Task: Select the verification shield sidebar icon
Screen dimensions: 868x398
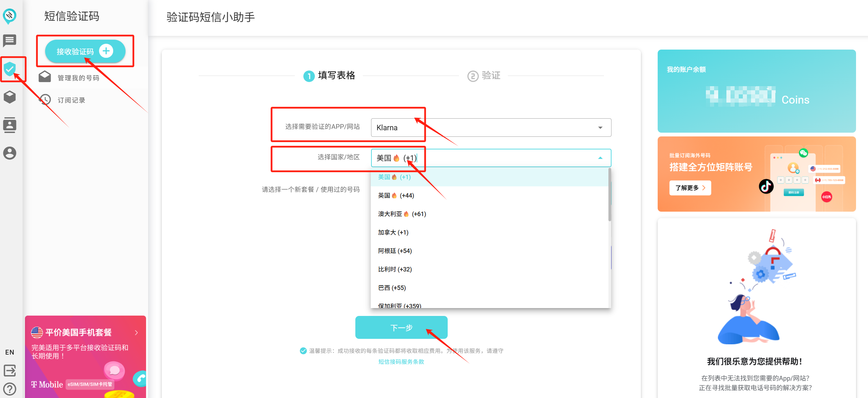Action: [x=10, y=69]
